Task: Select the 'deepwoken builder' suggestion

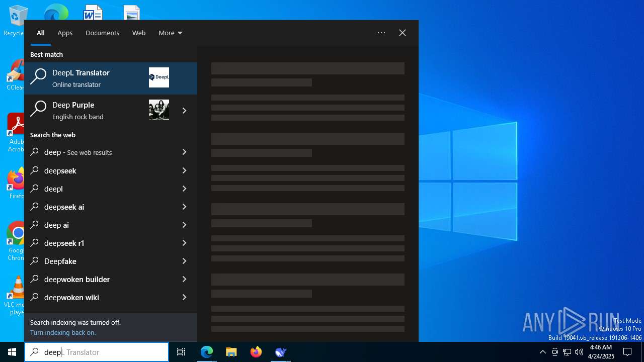Action: click(98, 279)
